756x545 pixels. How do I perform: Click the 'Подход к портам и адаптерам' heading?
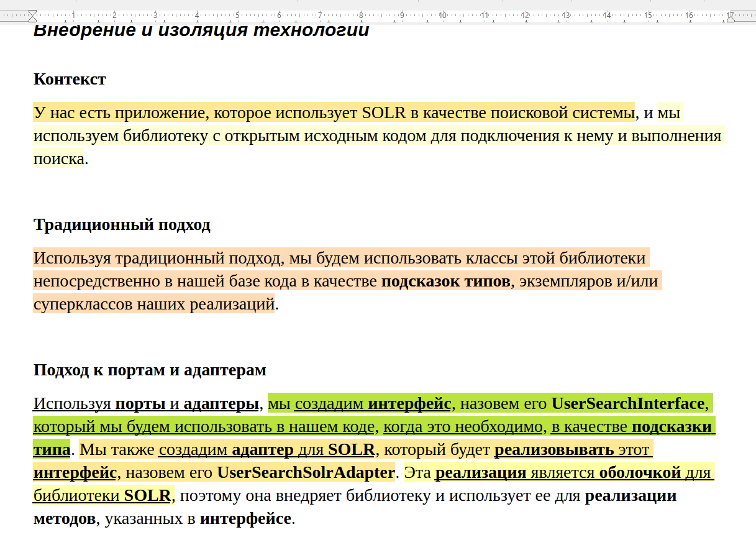[x=150, y=370]
